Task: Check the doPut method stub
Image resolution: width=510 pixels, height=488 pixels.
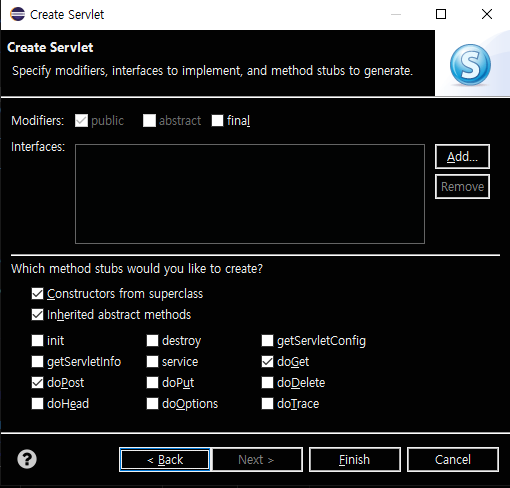Action: click(x=152, y=383)
